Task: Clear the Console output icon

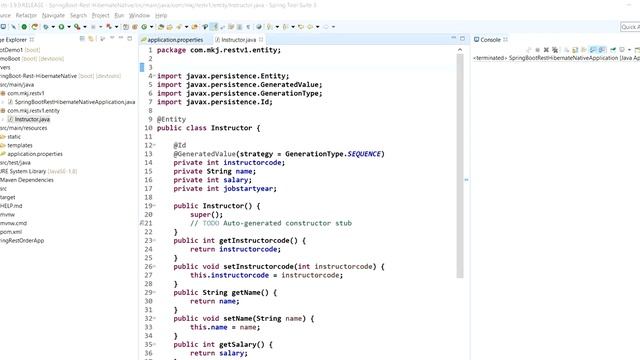Action: click(x=566, y=50)
